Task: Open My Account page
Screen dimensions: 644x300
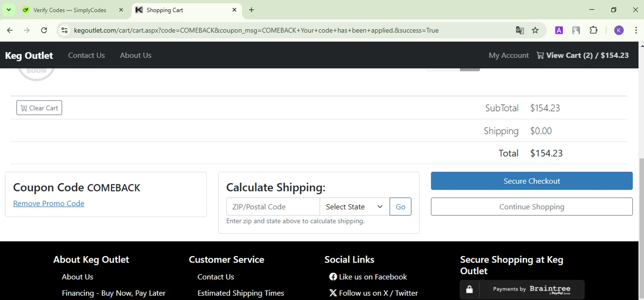Action: pyautogui.click(x=509, y=55)
